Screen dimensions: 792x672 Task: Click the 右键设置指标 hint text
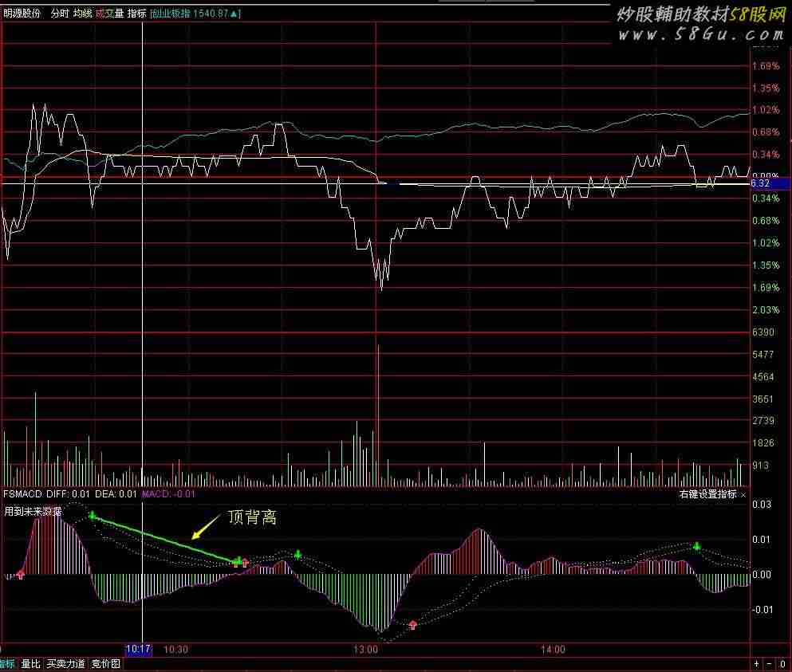pos(707,494)
